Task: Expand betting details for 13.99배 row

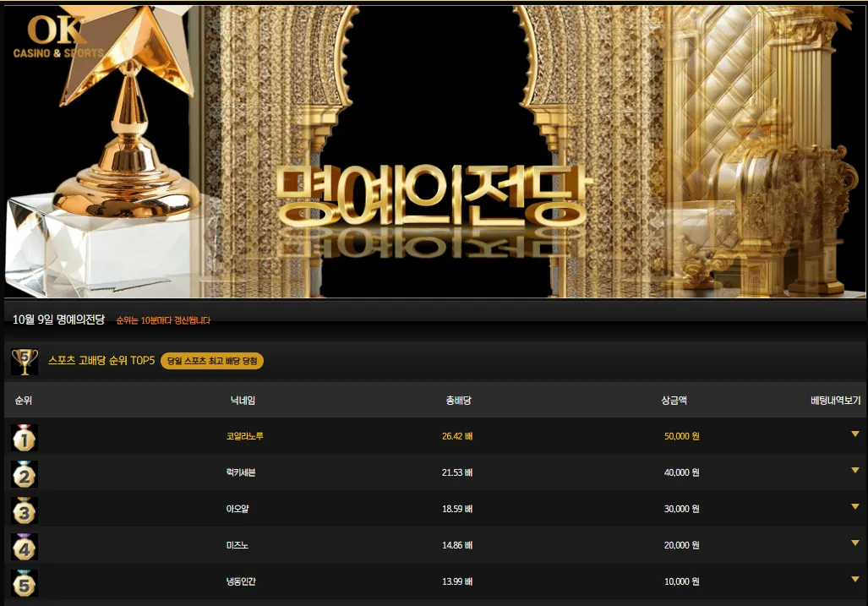Action: click(854, 580)
